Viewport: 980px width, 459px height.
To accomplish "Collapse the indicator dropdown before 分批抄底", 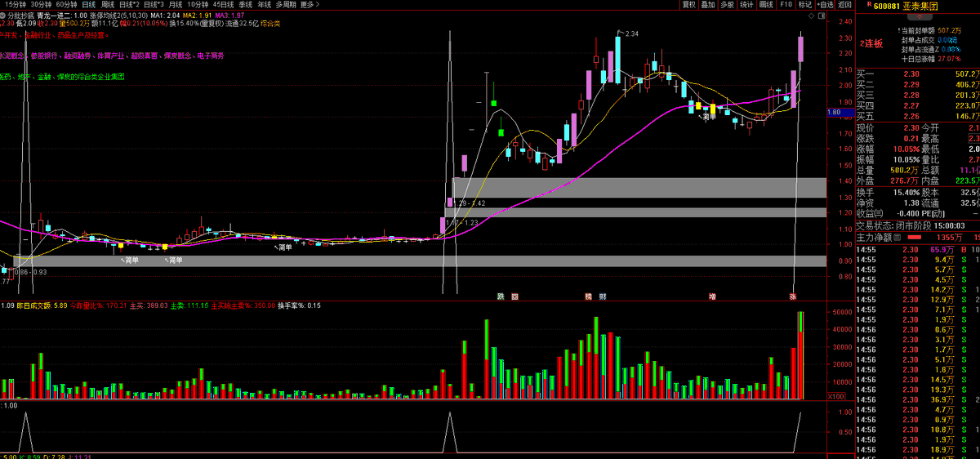I will click(x=4, y=15).
